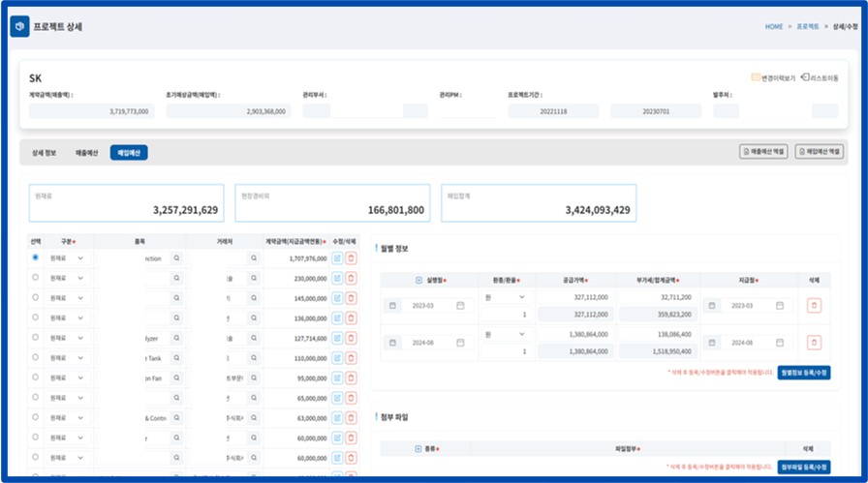The height and width of the screenshot is (483, 868).
Task: Click search icon beside the Tank item
Action: [176, 357]
